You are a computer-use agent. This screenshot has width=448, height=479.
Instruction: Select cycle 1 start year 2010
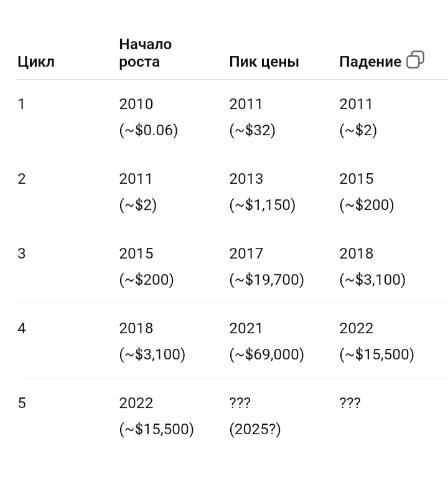(136, 104)
